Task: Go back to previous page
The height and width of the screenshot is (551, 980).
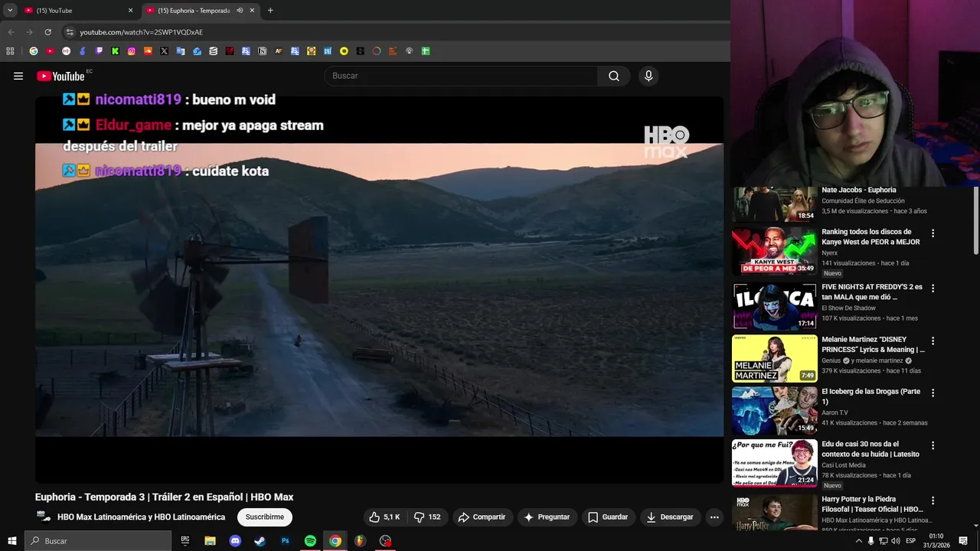Action: [x=11, y=32]
